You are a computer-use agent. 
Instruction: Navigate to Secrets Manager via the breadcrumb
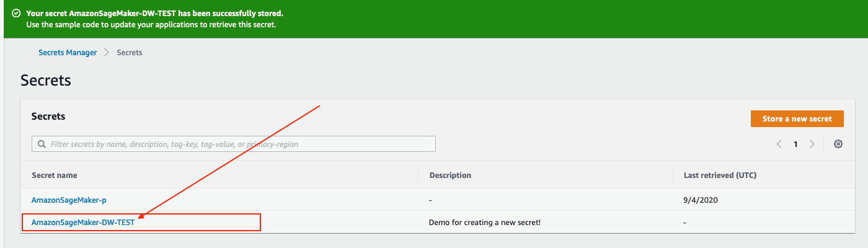coord(68,53)
